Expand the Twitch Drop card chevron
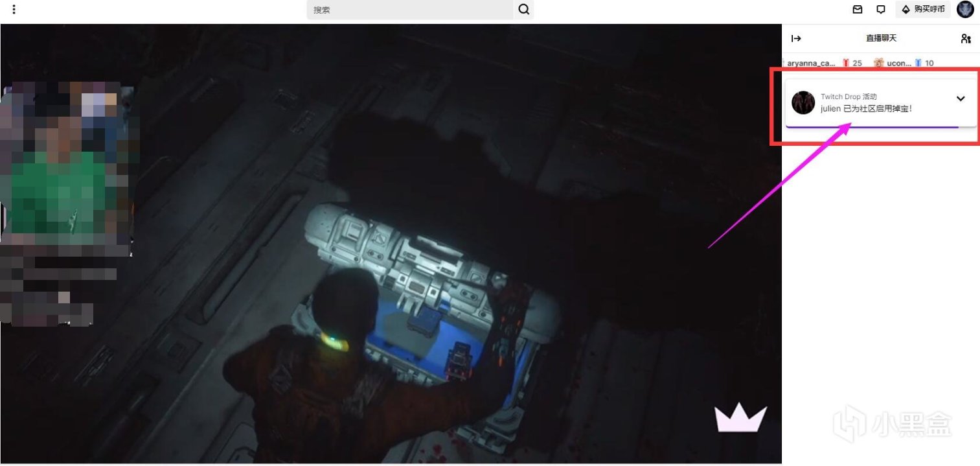Screen dimensions: 980x466 click(961, 99)
